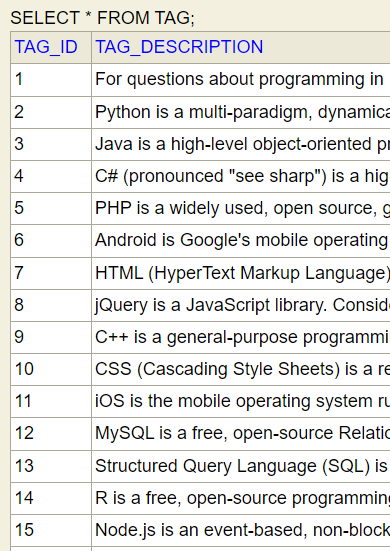Viewport: 390px width, 551px height.
Task: Select TAG_ID cell with value 5
Action: [51, 209]
